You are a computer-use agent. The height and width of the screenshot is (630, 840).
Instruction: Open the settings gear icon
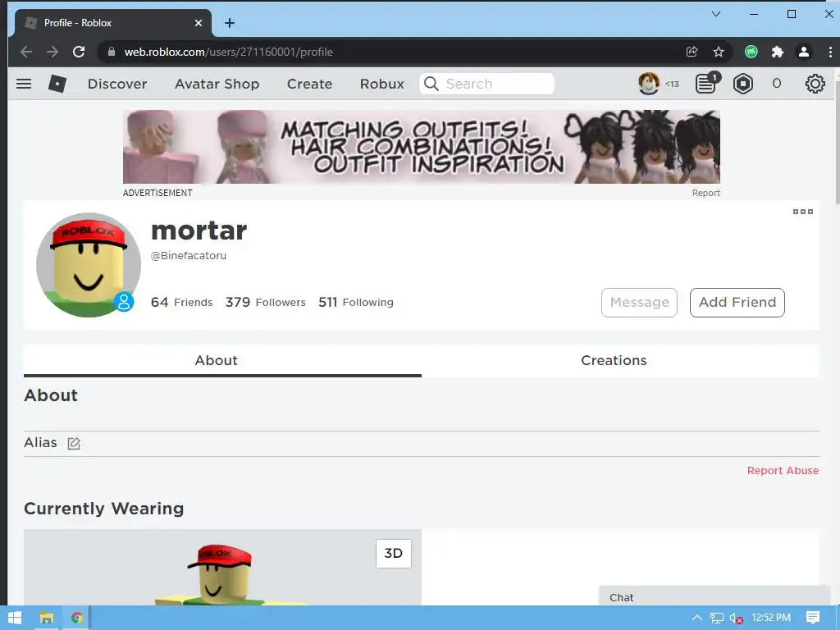(x=815, y=84)
